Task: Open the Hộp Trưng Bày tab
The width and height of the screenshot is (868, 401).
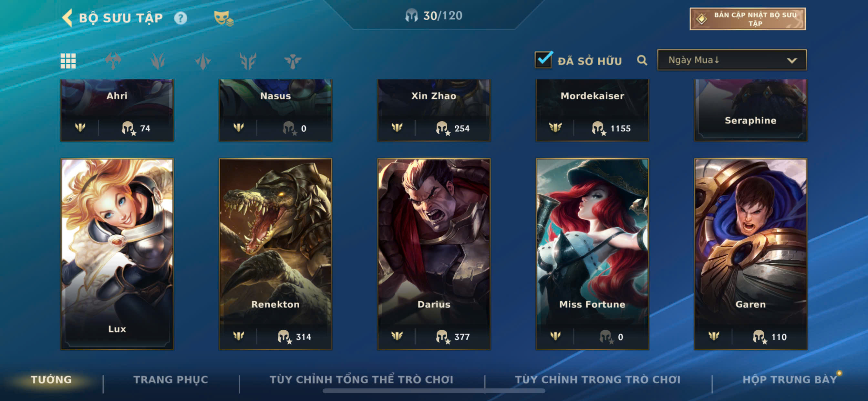Action: 790,379
